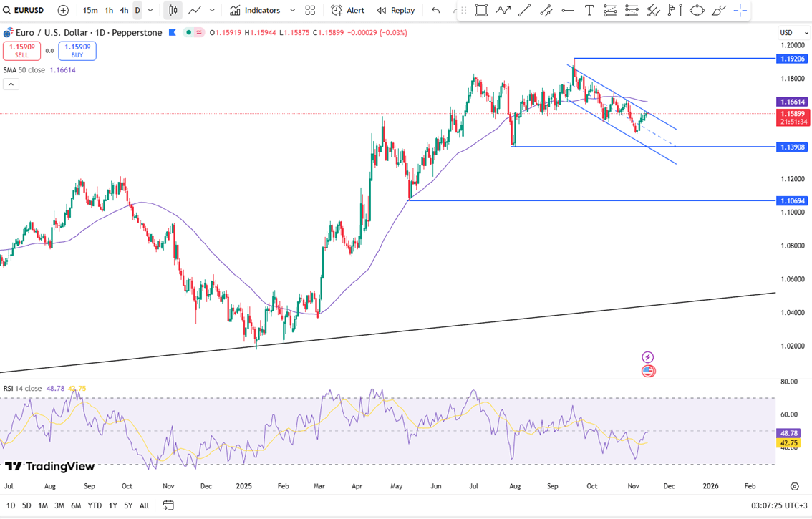The image size is (812, 519).
Task: Click the red SELL price button
Action: pyautogui.click(x=21, y=51)
